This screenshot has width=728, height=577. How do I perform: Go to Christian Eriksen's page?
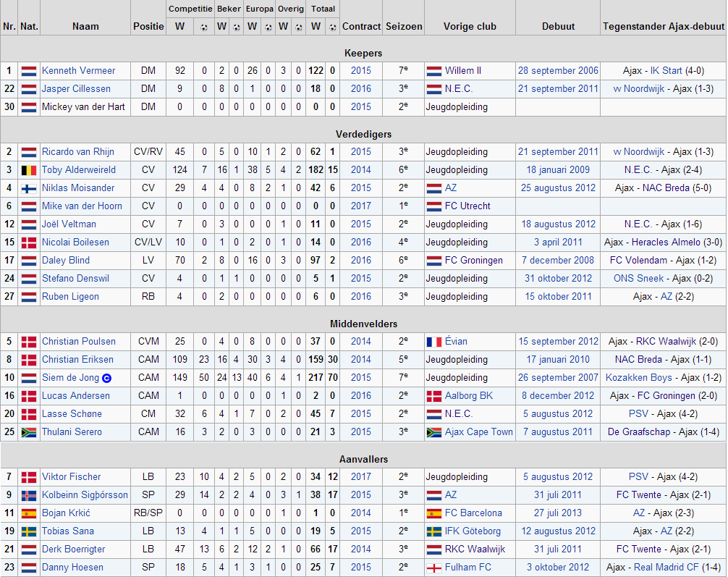click(x=77, y=360)
